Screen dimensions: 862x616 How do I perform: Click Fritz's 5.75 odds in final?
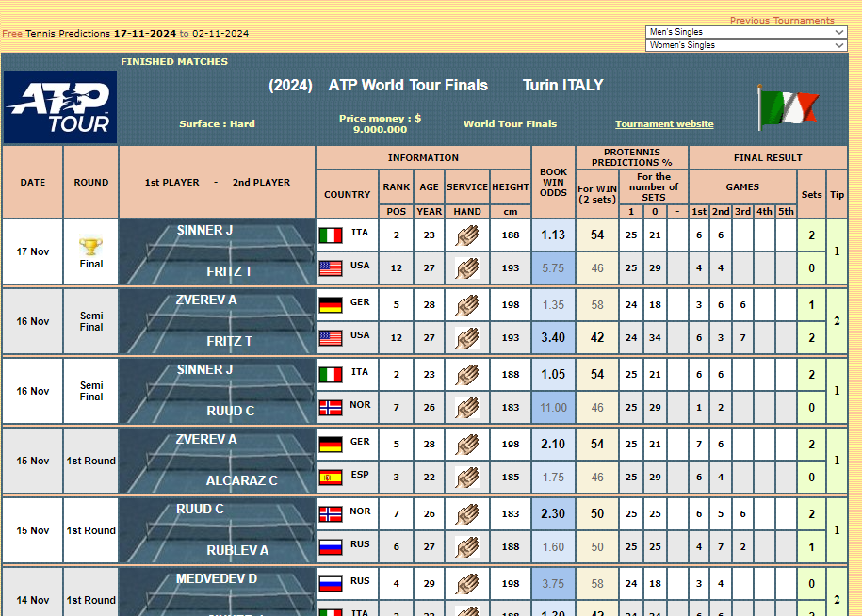pyautogui.click(x=553, y=268)
